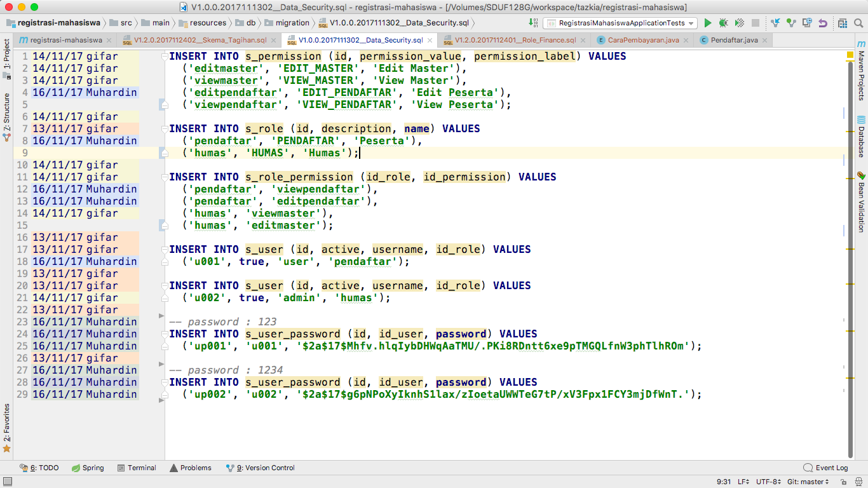868x488 pixels.
Task: Run with coverage icon in toolbar
Action: click(739, 23)
